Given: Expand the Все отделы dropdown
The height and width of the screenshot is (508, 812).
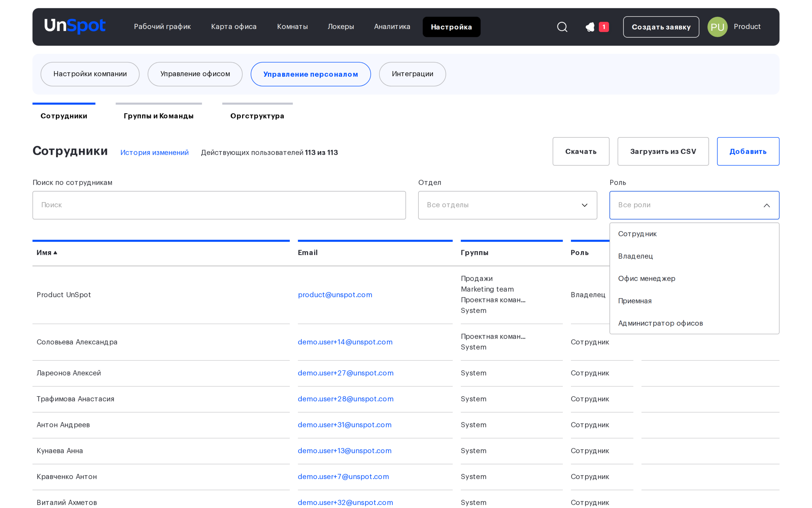Looking at the screenshot, I should pyautogui.click(x=507, y=205).
